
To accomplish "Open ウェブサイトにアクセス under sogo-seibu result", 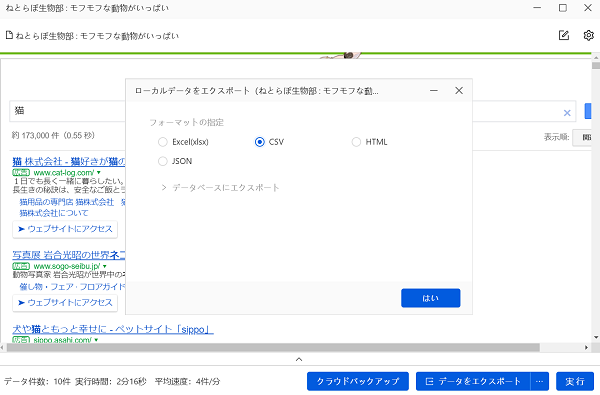I will (x=65, y=303).
